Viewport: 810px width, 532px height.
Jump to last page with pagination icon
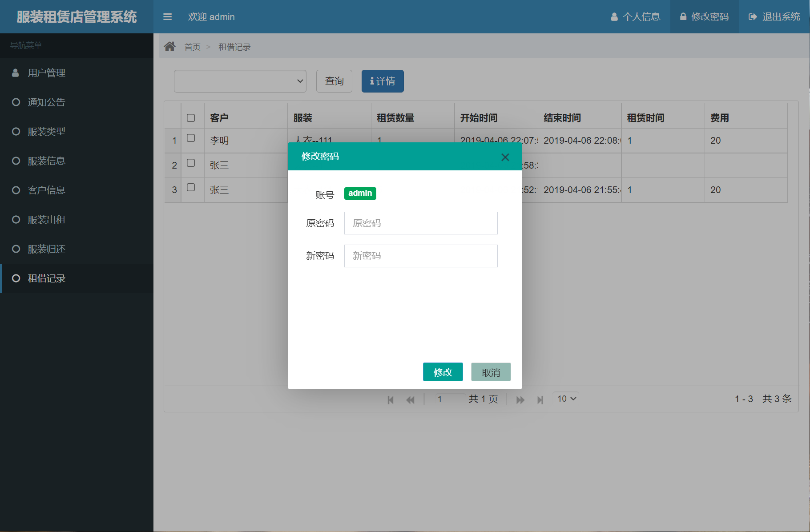[540, 399]
